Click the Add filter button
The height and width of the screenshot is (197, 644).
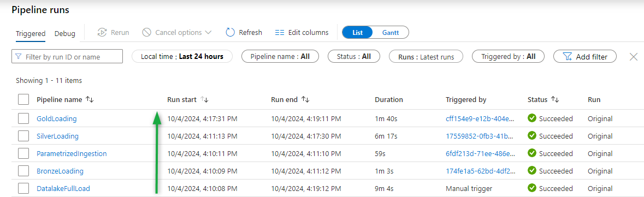585,57
